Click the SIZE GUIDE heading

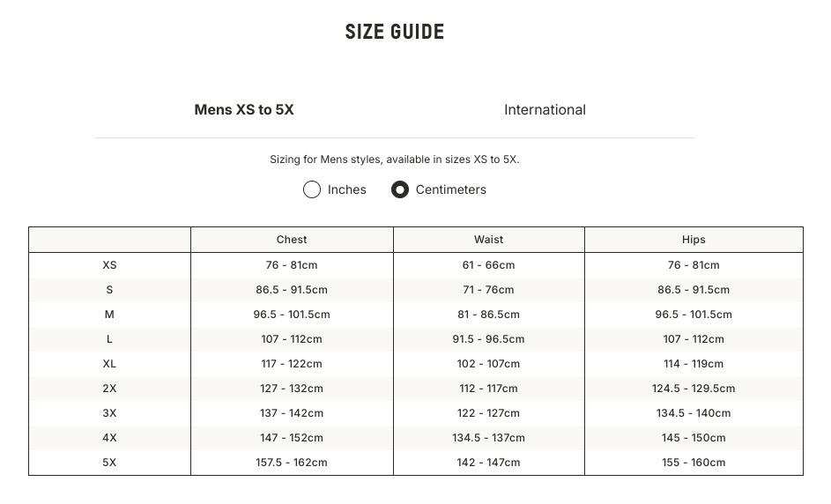[395, 33]
